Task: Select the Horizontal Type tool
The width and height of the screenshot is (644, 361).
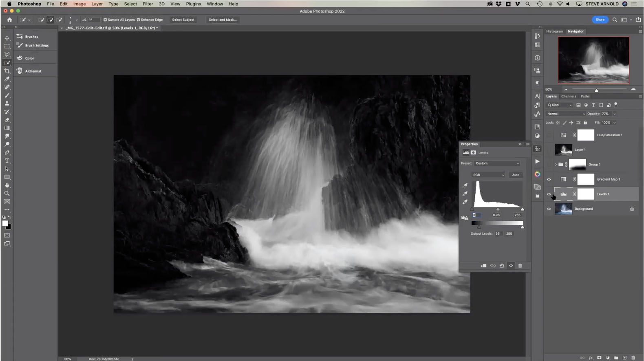Action: pos(7,161)
